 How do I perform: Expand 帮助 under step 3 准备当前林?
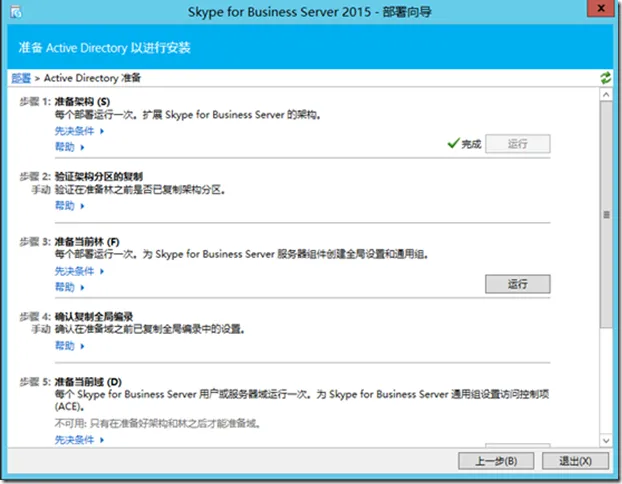69,287
